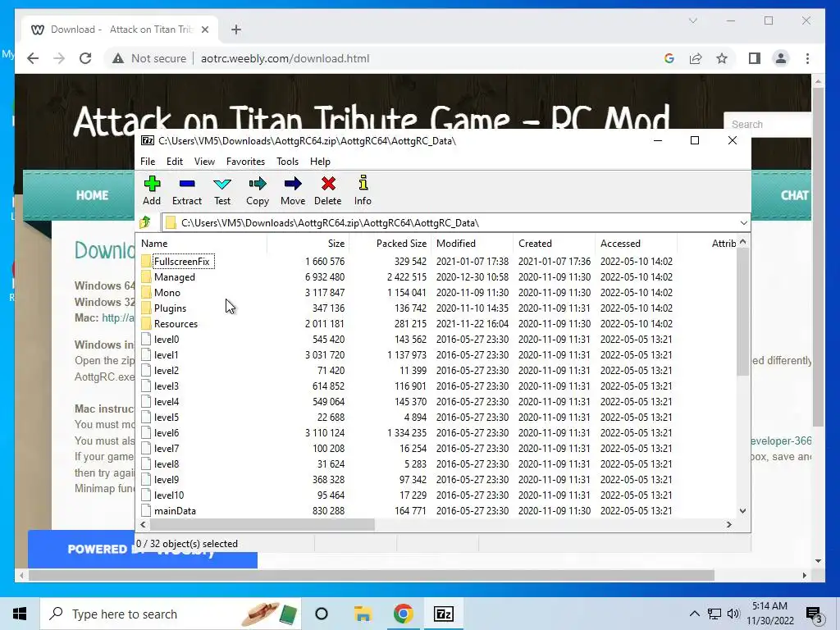Close the Download Chrome tab
Viewport: 840px width, 630px height.
[x=204, y=30]
